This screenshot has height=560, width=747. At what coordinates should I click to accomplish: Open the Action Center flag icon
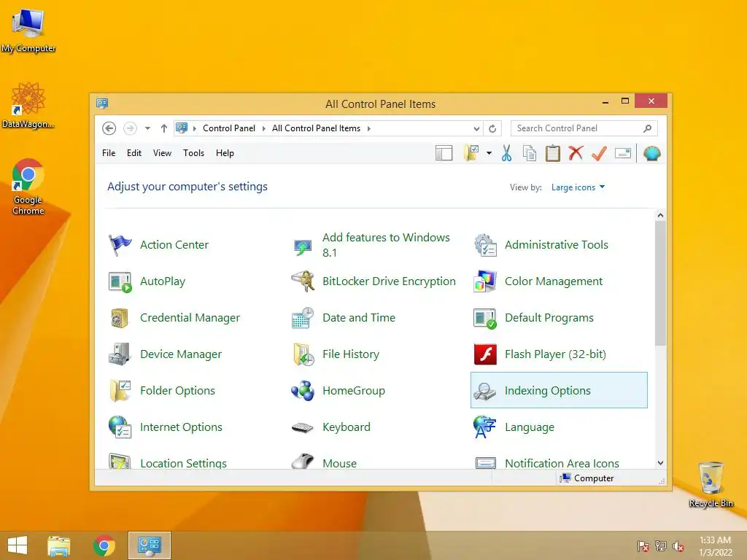[x=120, y=245]
